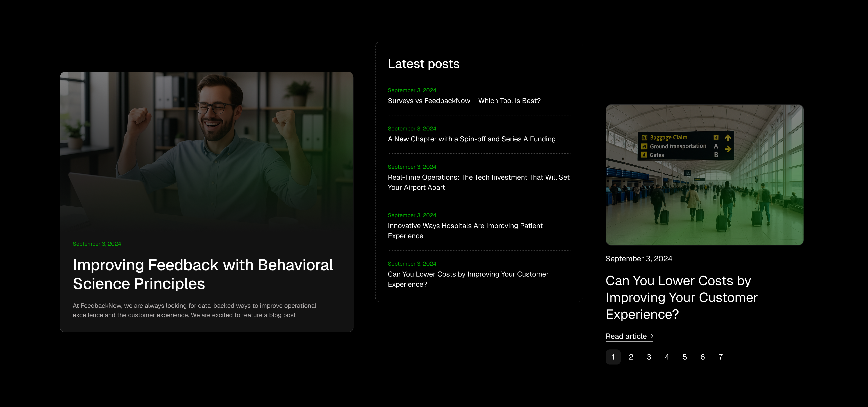This screenshot has height=407, width=868.
Task: Select pagination page 4
Action: (666, 357)
